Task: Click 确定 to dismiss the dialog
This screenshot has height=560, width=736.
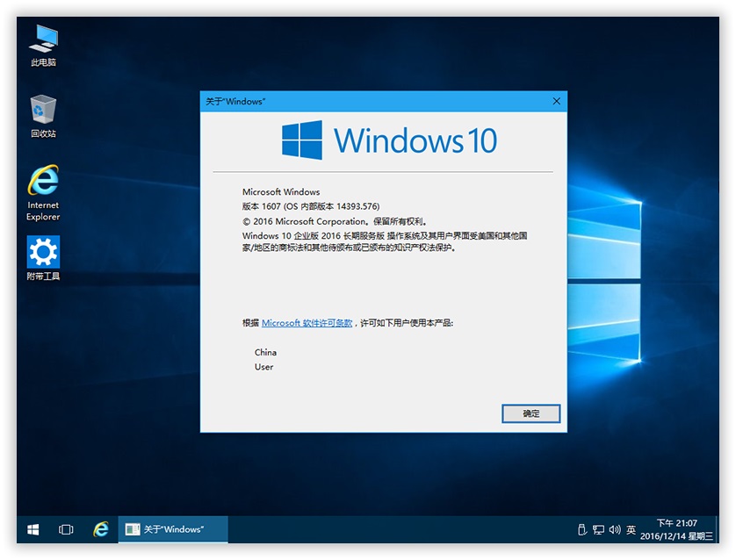Action: [530, 413]
